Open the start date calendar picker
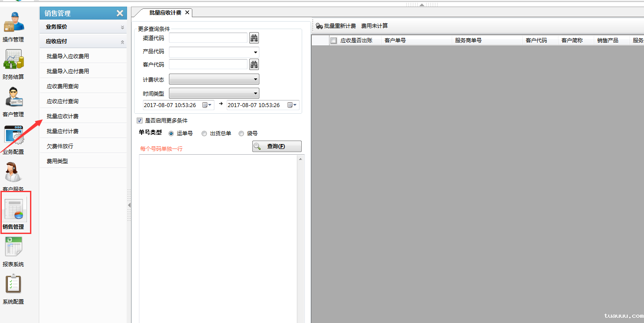Viewport: 644px width, 323px height. [205, 105]
